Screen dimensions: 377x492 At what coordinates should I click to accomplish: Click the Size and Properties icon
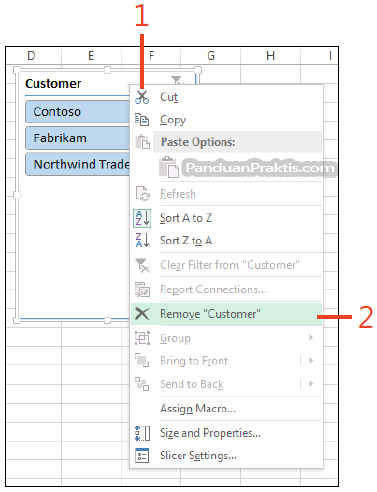pos(142,433)
